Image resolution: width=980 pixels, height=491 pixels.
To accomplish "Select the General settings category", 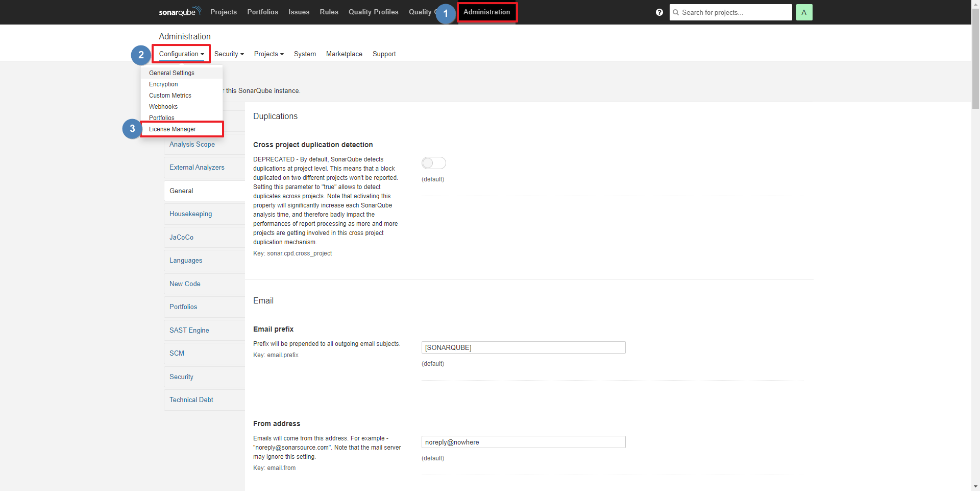I will click(x=204, y=191).
